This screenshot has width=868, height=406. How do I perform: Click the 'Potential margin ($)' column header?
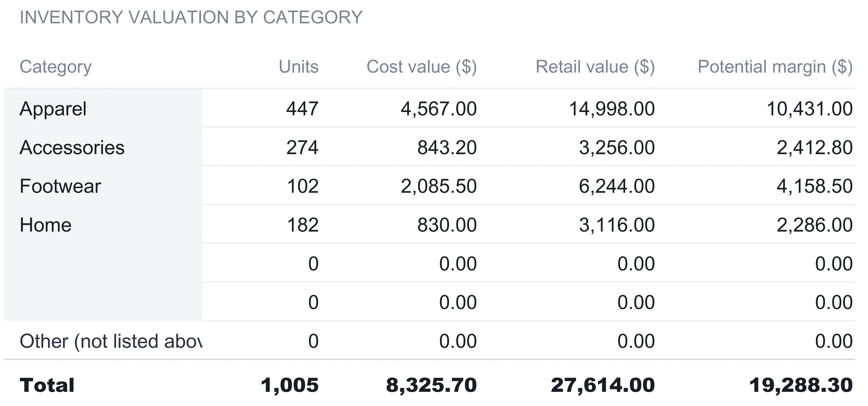(775, 67)
